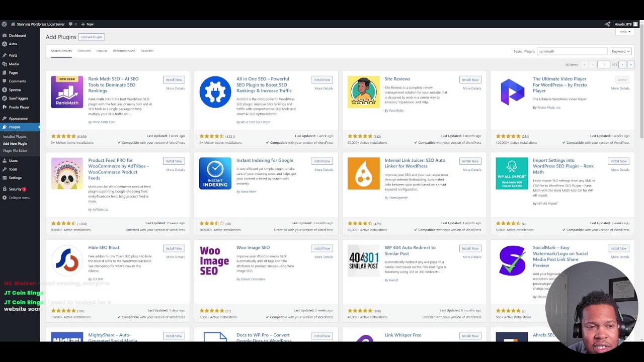Install WP 404 Auto Redirect plugin
The width and height of the screenshot is (644, 362).
tap(470, 248)
